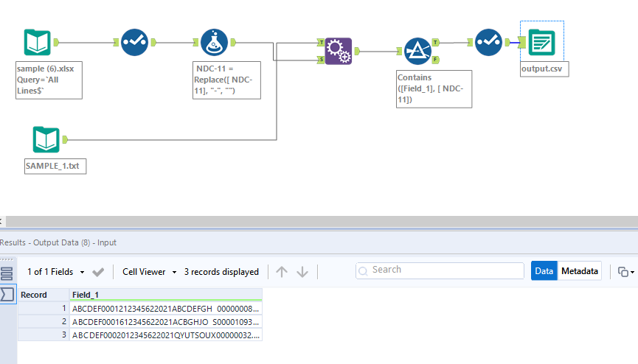This screenshot has width=638, height=364.
Task: Click the Contains filter annotation text
Action: 434,89
